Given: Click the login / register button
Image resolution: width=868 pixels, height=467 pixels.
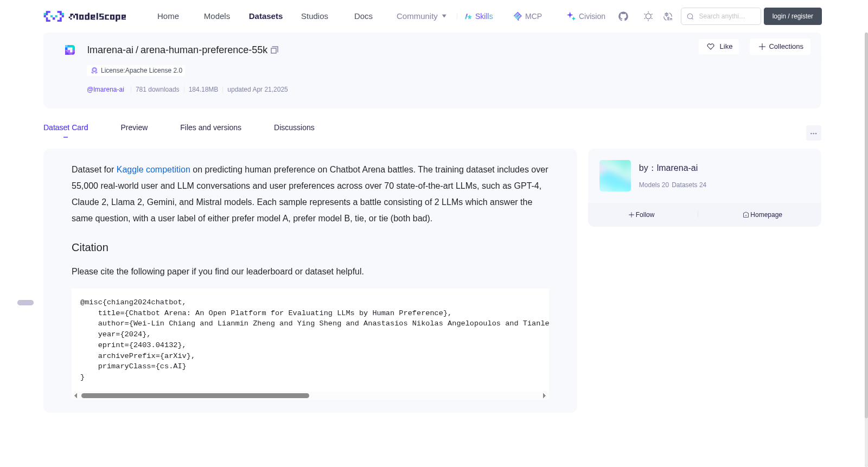Looking at the screenshot, I should pyautogui.click(x=793, y=16).
